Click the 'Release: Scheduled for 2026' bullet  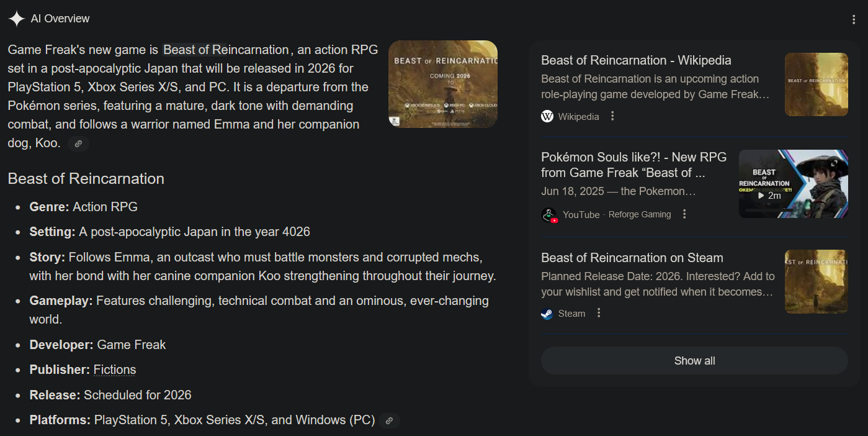[x=110, y=395]
